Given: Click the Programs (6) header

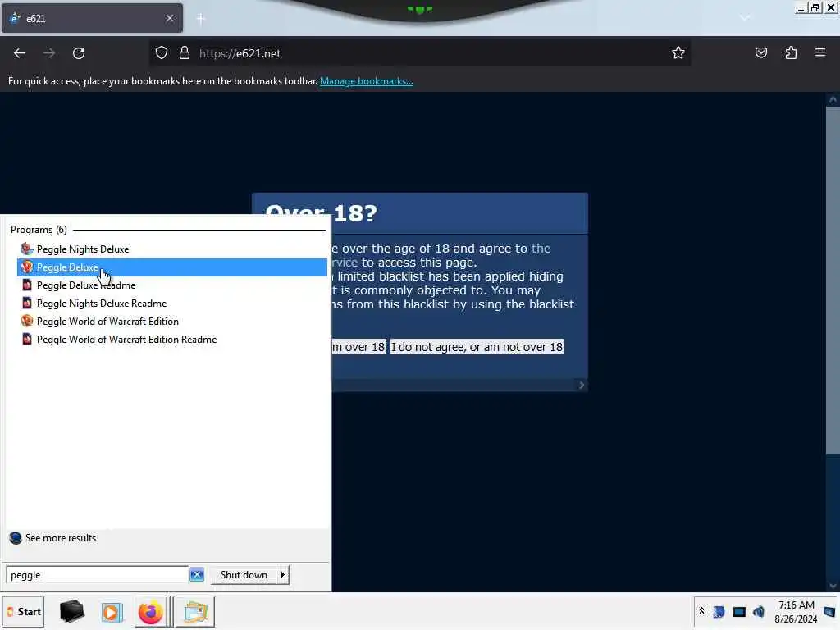Looking at the screenshot, I should pos(39,230).
